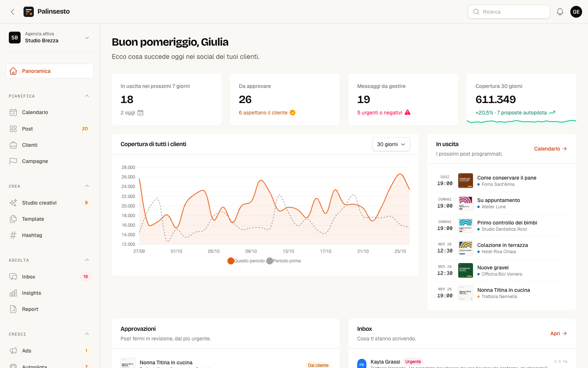
Task: Click the Calendario sidebar icon
Action: pos(13,112)
